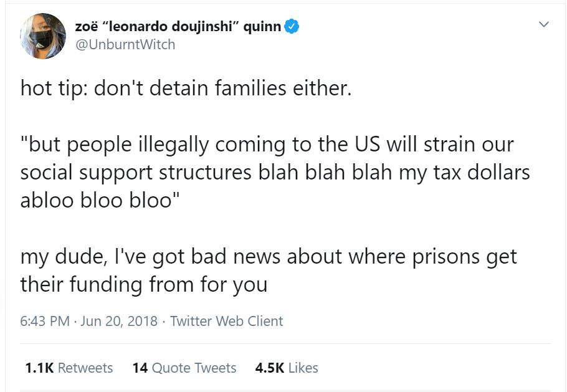Click the 1.1K retweet count number
This screenshot has width=567, height=392.
[39, 368]
